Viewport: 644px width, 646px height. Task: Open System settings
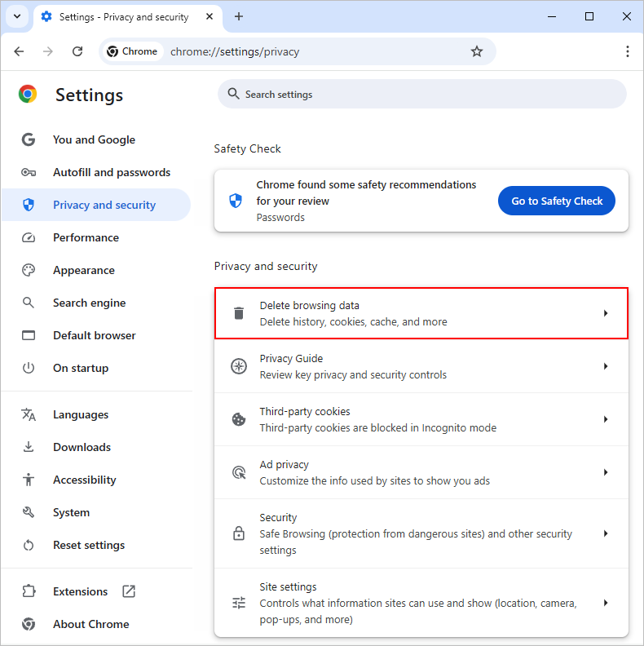96,512
